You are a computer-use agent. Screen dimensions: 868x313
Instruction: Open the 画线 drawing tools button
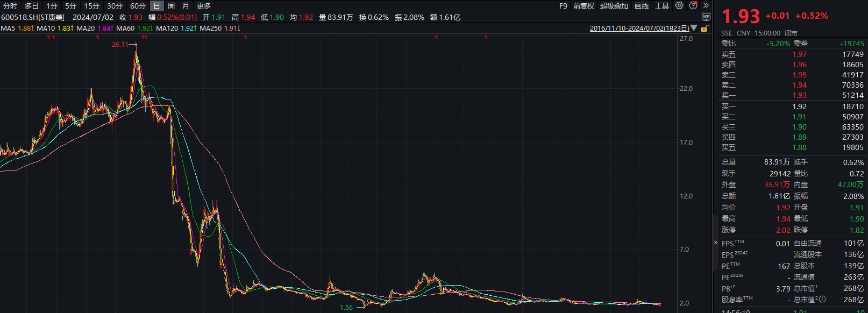pos(642,6)
